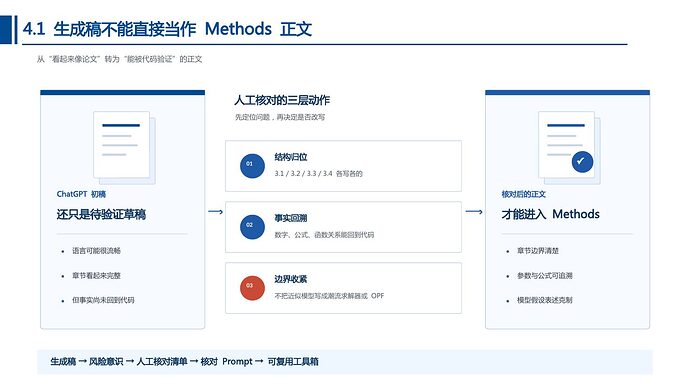Click the arrow between ChatGPT draft and steps

(x=215, y=212)
